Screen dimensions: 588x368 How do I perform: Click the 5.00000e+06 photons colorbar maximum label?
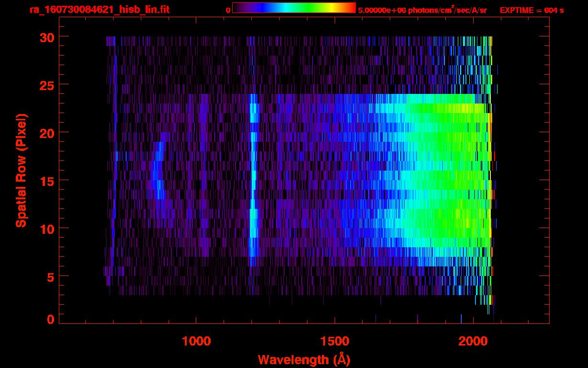422,10
